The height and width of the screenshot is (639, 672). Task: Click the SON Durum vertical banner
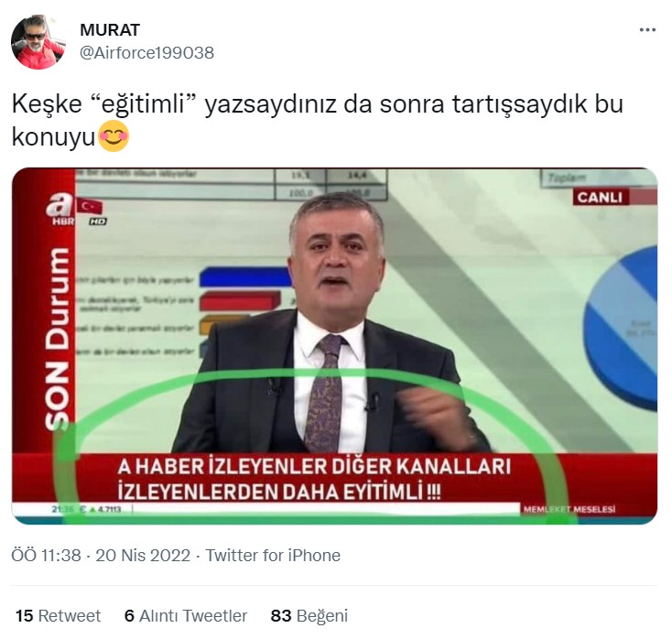click(x=57, y=339)
